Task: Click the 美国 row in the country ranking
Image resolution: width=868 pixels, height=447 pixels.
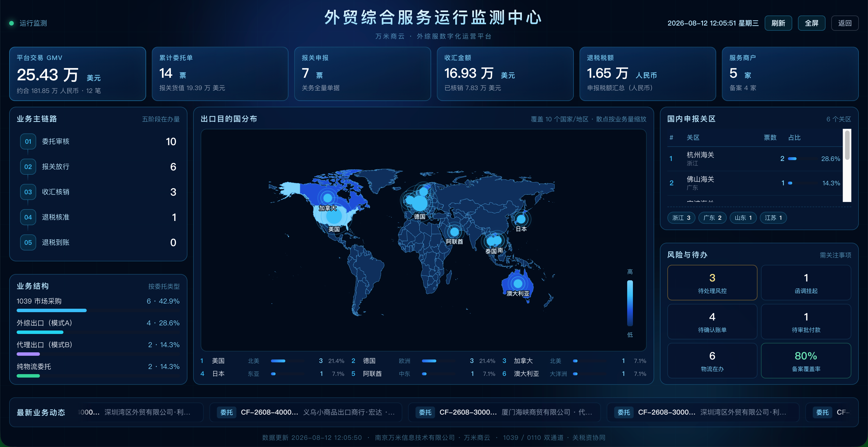Action: pyautogui.click(x=272, y=361)
